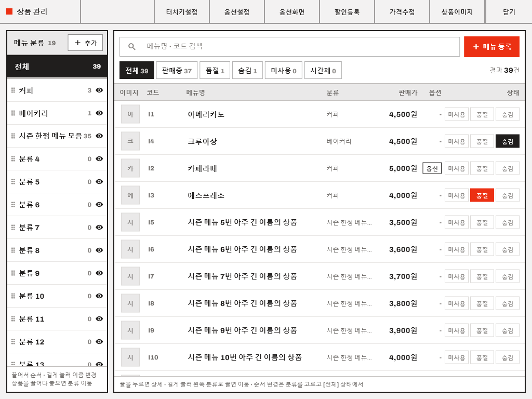Image resolution: width=532 pixels, height=399 pixels.
Task: Open the 가격수정 menu
Action: coord(402,12)
